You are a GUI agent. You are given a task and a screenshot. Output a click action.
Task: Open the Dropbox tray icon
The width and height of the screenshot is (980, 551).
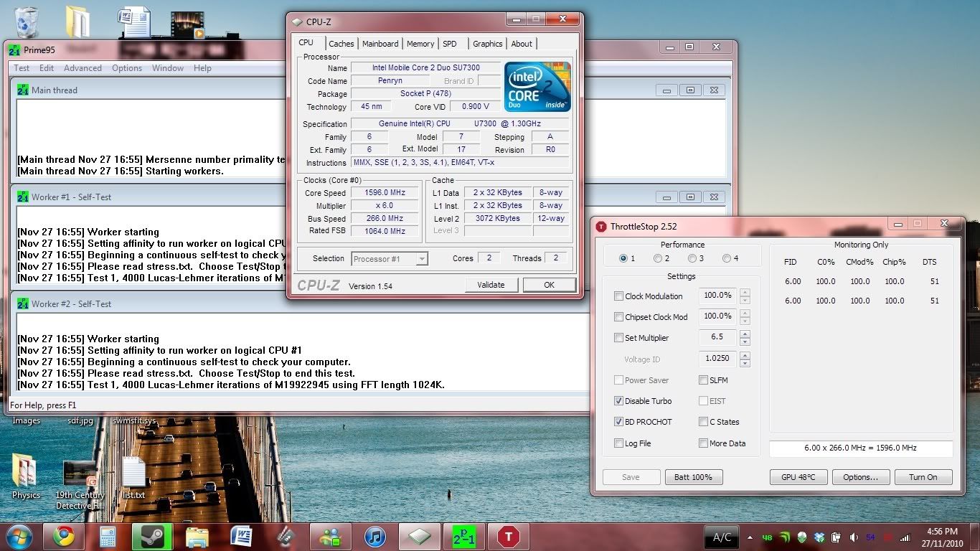(x=819, y=537)
